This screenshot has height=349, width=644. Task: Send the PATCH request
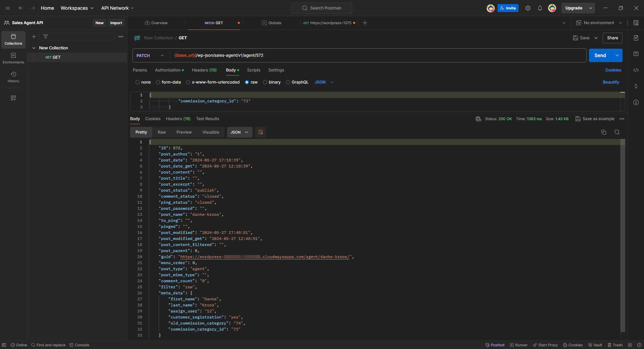pyautogui.click(x=600, y=55)
